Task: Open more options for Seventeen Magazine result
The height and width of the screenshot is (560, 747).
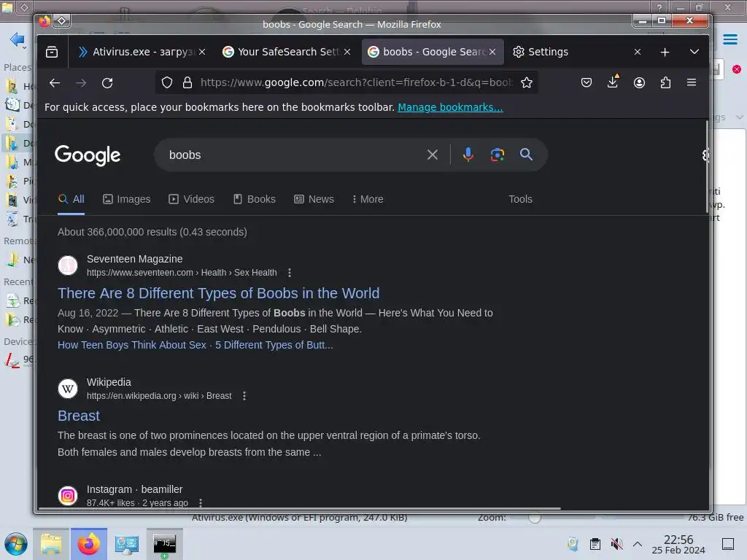Action: [x=289, y=273]
